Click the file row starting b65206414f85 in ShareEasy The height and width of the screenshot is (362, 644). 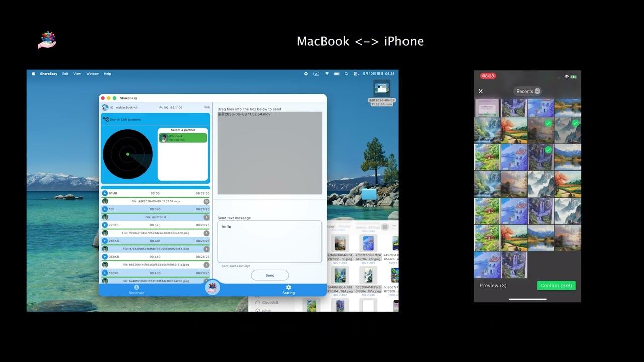coord(155,265)
